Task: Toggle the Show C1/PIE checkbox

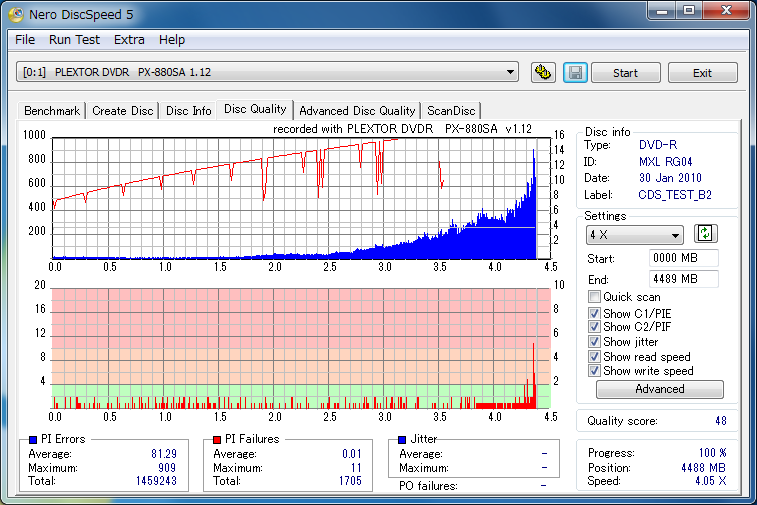Action: click(594, 313)
